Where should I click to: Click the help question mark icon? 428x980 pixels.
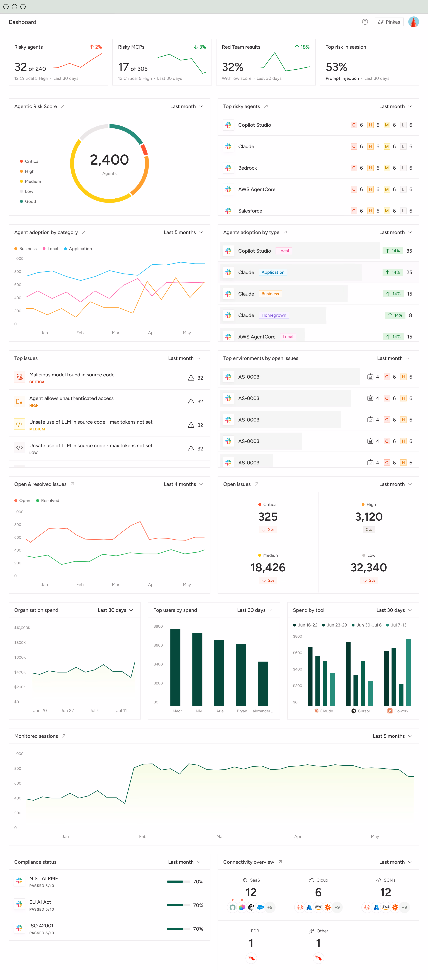tap(365, 22)
